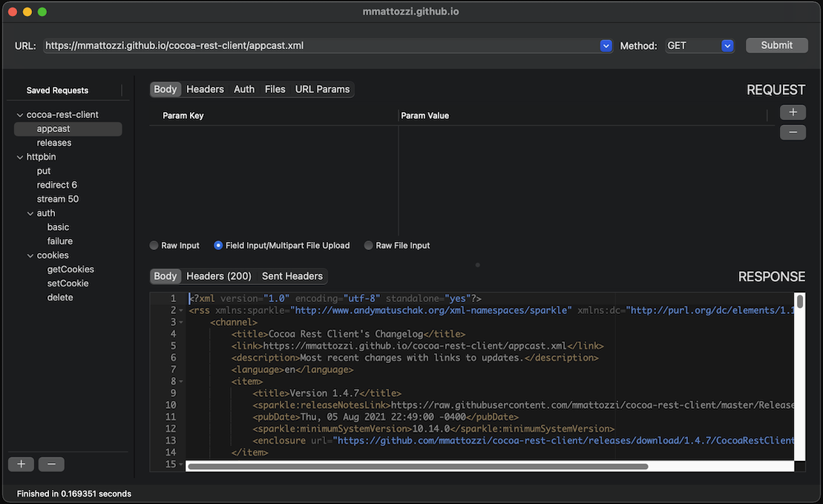Viewport: 823px width, 504px height.
Task: Collapse the httpbin folder
Action: (20, 157)
